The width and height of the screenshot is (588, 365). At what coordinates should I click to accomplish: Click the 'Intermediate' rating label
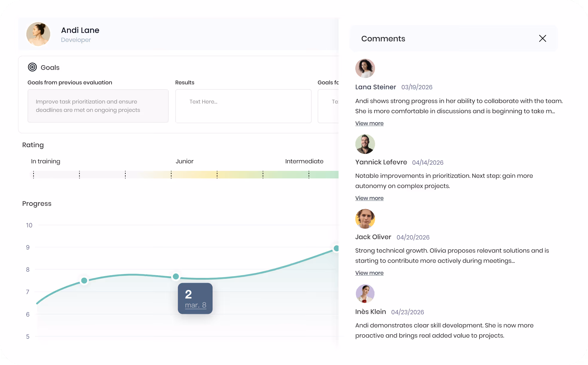click(x=304, y=161)
